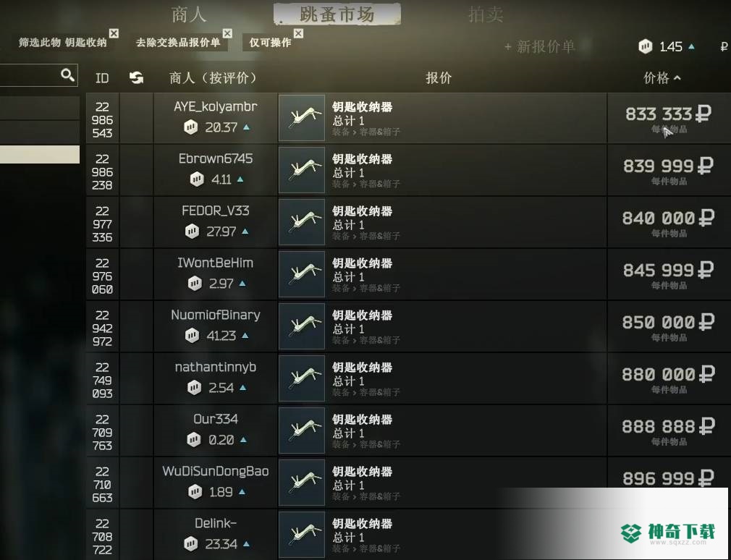Click the + 新报价单 button
The image size is (731, 560).
[539, 46]
